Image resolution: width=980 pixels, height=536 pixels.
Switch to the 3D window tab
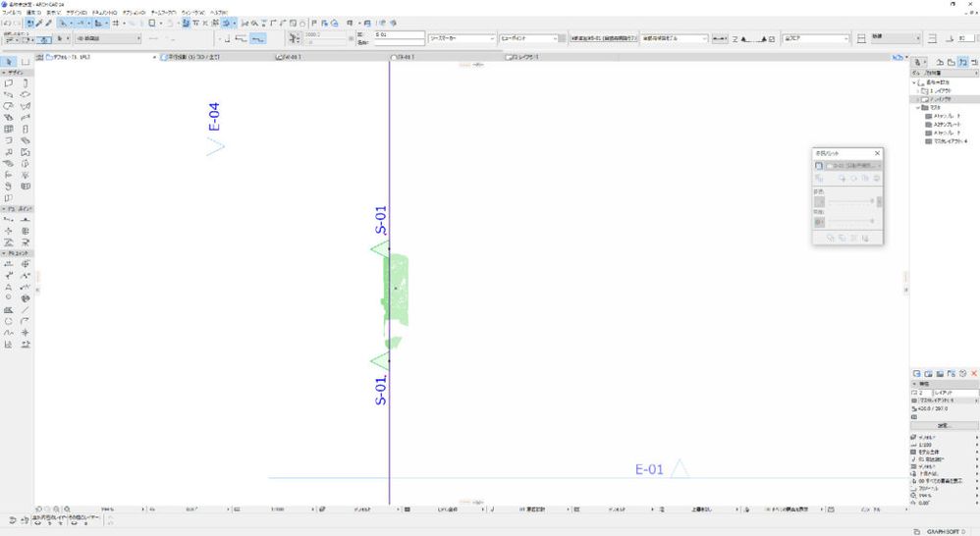click(x=216, y=57)
